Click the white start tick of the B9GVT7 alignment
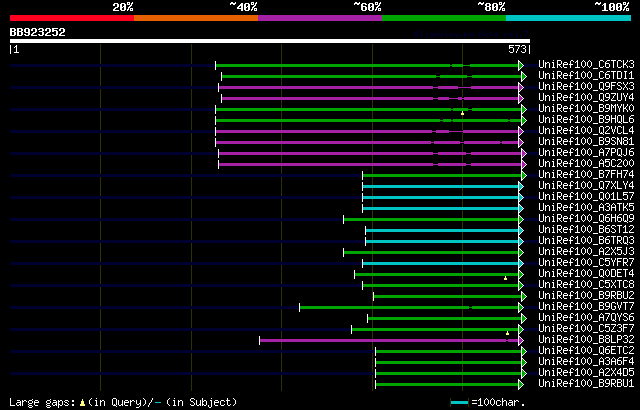 click(x=300, y=307)
